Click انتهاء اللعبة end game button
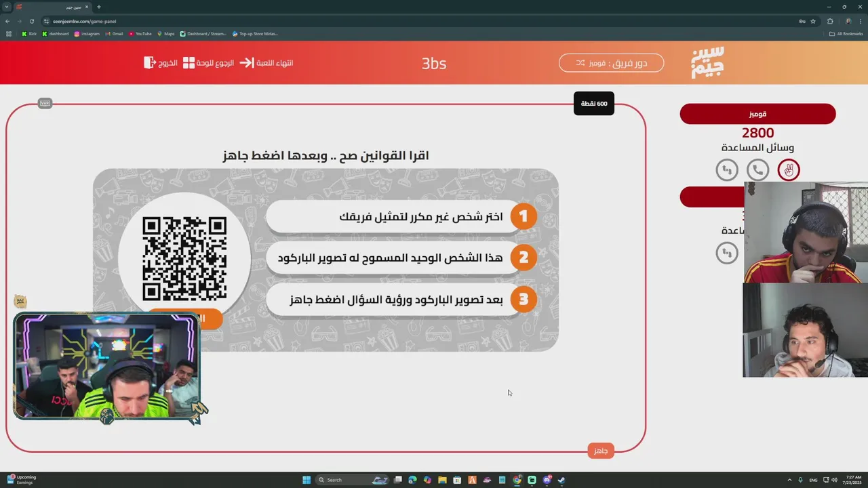Screen dimensions: 868x488 (x=267, y=63)
